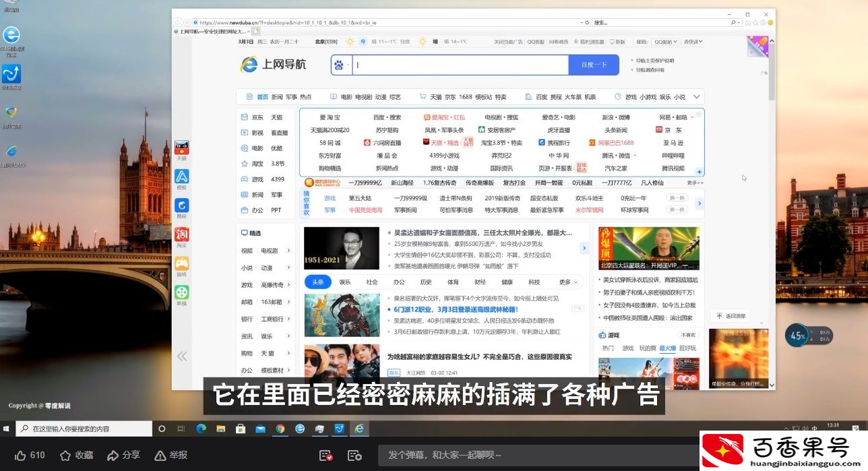
Task: Click the next arrow beside 猜你喜欢 links
Action: tap(700, 203)
